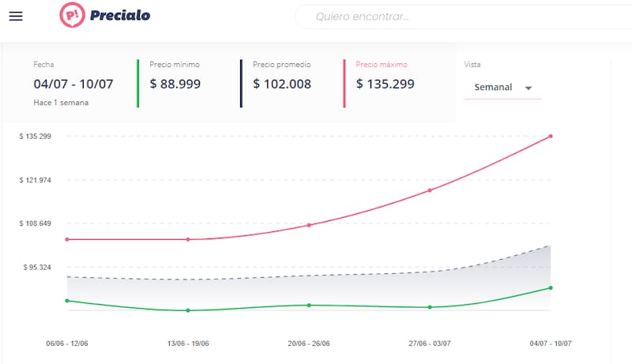Open the hamburger menu
Screen dimensions: 632x364
(16, 16)
